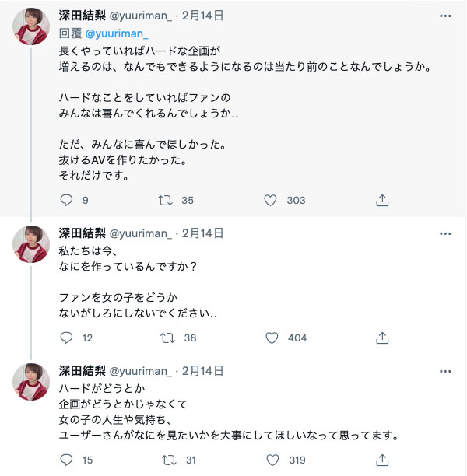Like the third tweet with 319 likes

tap(270, 460)
